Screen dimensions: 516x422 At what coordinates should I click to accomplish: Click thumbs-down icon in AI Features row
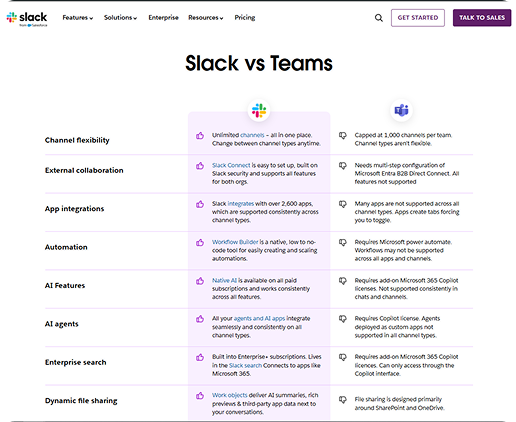point(343,281)
